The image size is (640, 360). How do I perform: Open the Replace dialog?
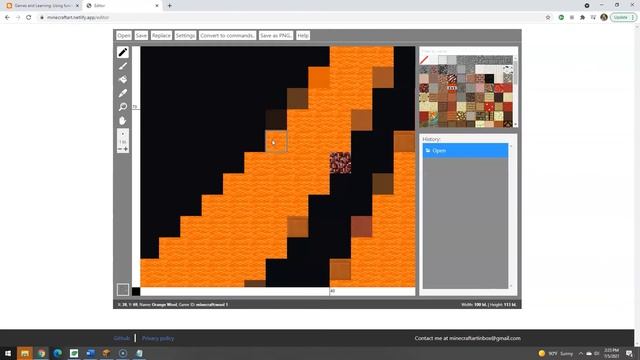click(161, 36)
